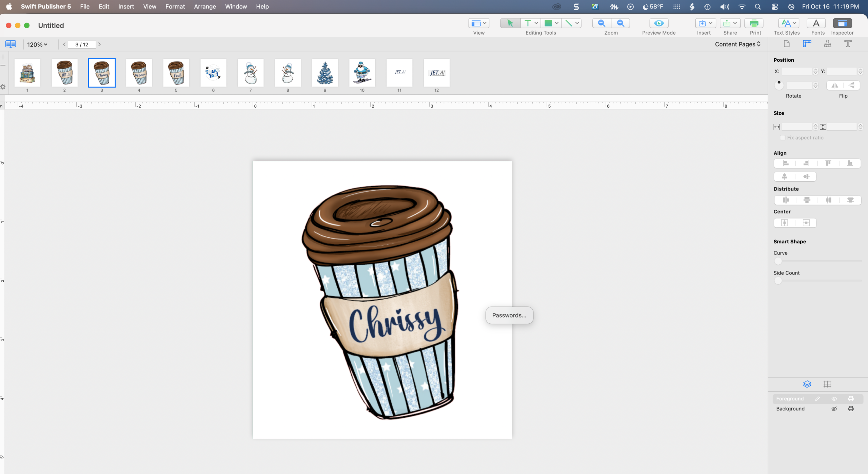The image size is (868, 474).
Task: Click the Zoom out magnifier
Action: tap(601, 23)
